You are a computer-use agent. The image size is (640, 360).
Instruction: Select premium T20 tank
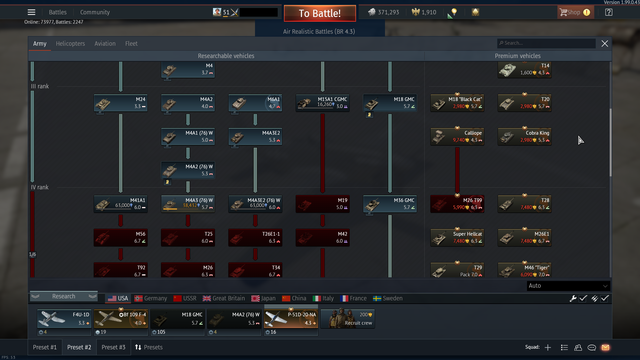pyautogui.click(x=524, y=103)
